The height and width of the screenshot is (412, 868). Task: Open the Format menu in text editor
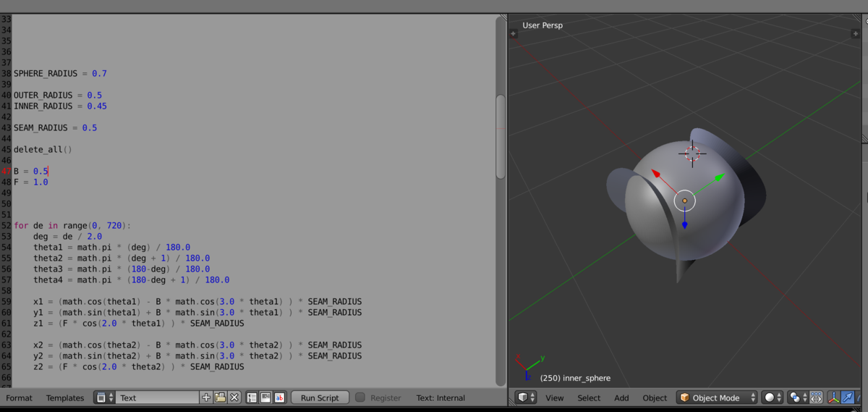(20, 398)
